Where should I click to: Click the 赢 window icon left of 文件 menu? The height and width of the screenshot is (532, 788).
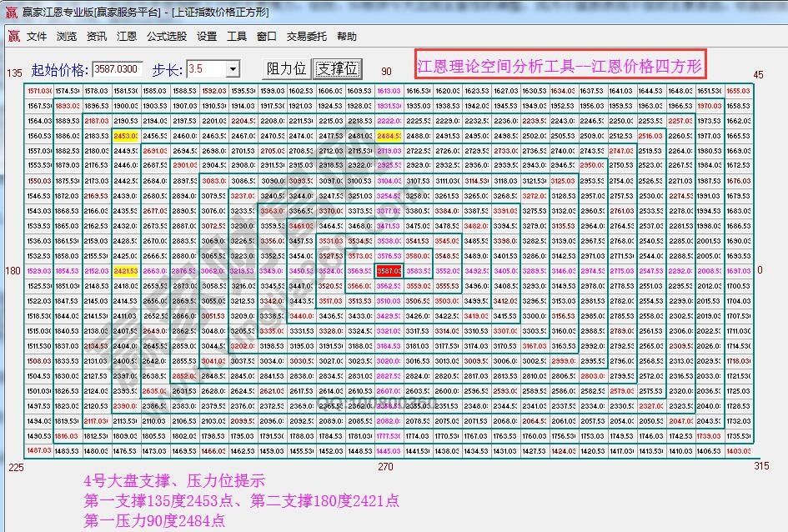(x=13, y=35)
